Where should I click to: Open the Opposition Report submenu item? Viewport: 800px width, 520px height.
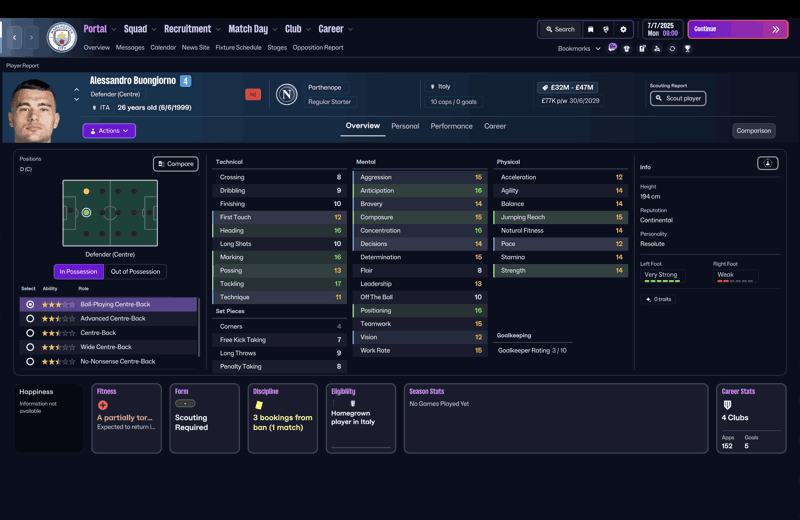pyautogui.click(x=318, y=47)
